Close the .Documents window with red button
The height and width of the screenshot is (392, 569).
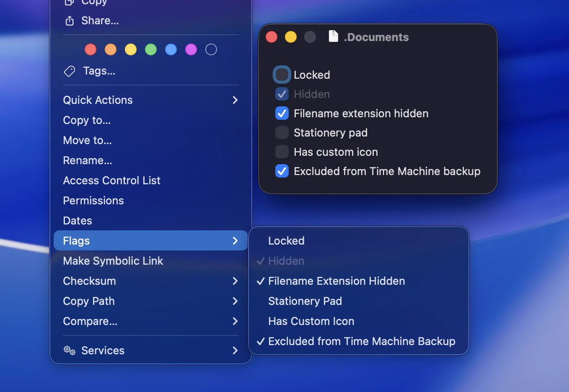[272, 37]
